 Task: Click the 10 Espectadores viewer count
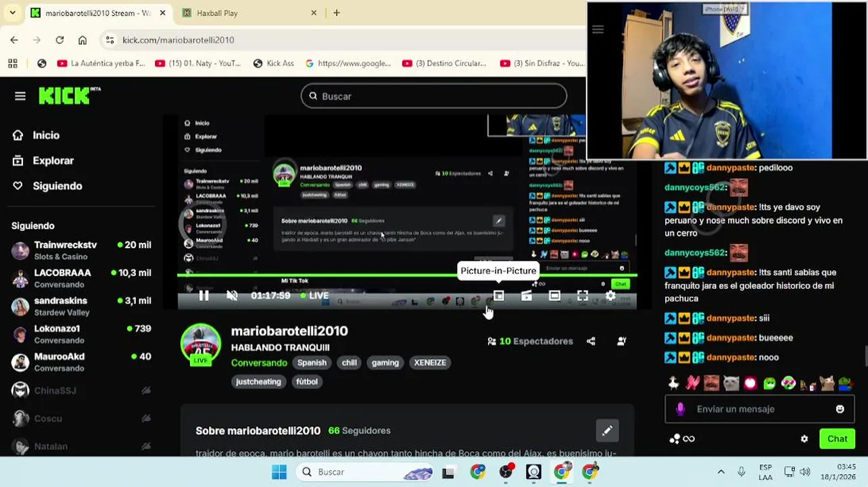tap(530, 342)
